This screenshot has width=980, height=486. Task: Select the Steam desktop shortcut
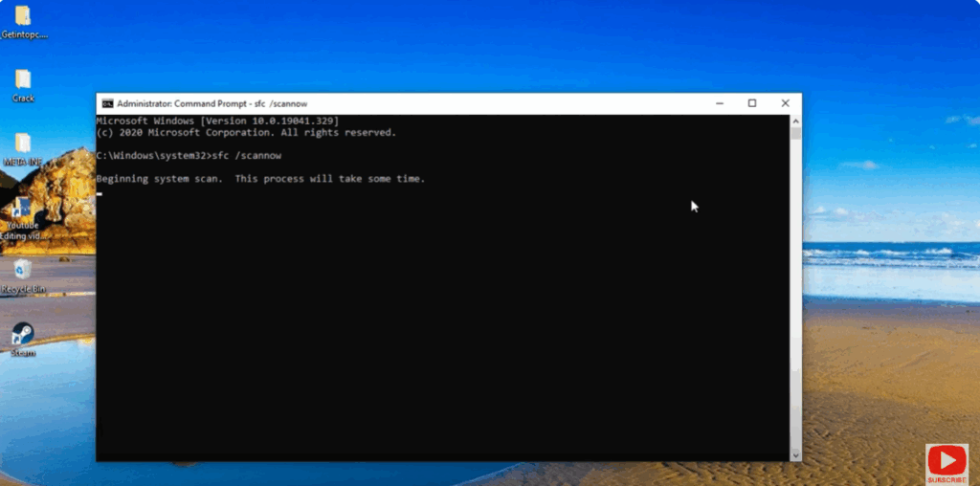[23, 334]
